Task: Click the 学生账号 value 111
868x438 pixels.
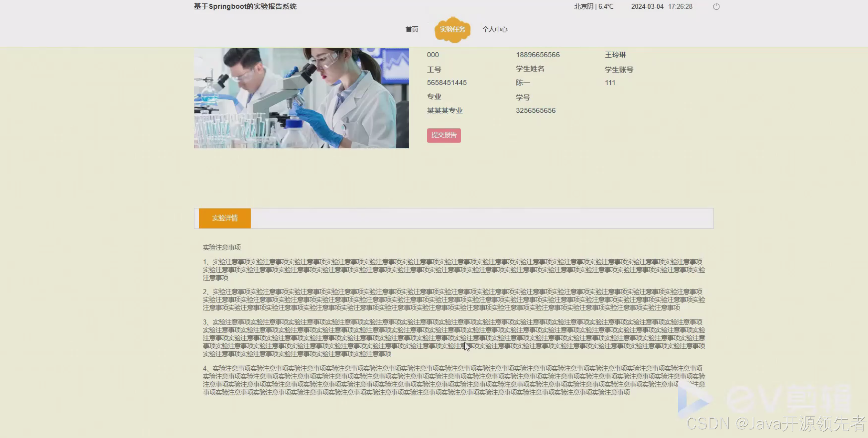Action: (x=610, y=82)
